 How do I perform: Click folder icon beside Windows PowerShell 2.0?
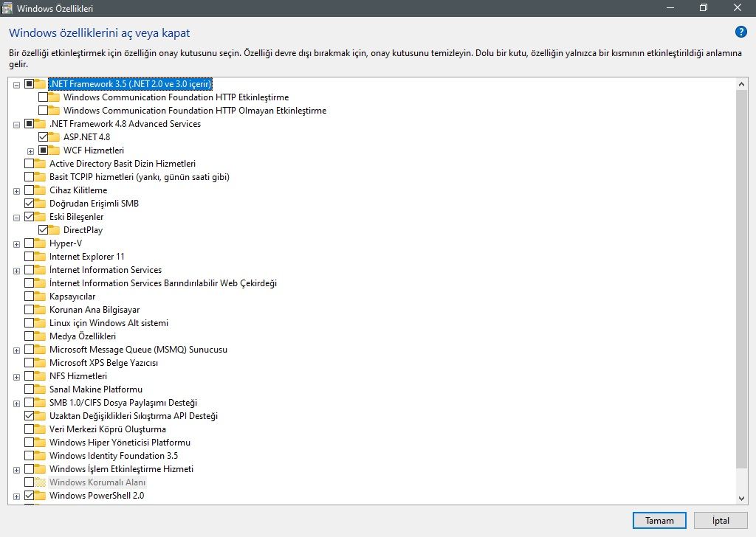[x=40, y=496]
